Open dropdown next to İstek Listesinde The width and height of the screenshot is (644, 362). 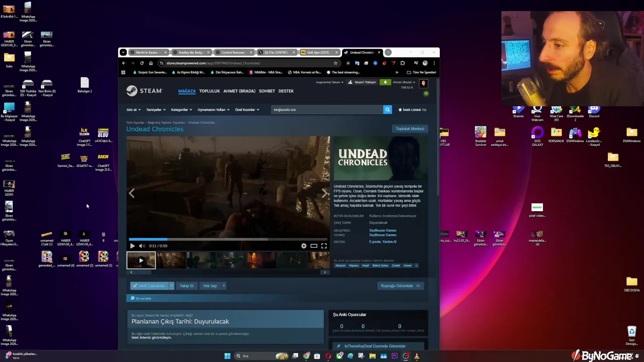point(171,286)
